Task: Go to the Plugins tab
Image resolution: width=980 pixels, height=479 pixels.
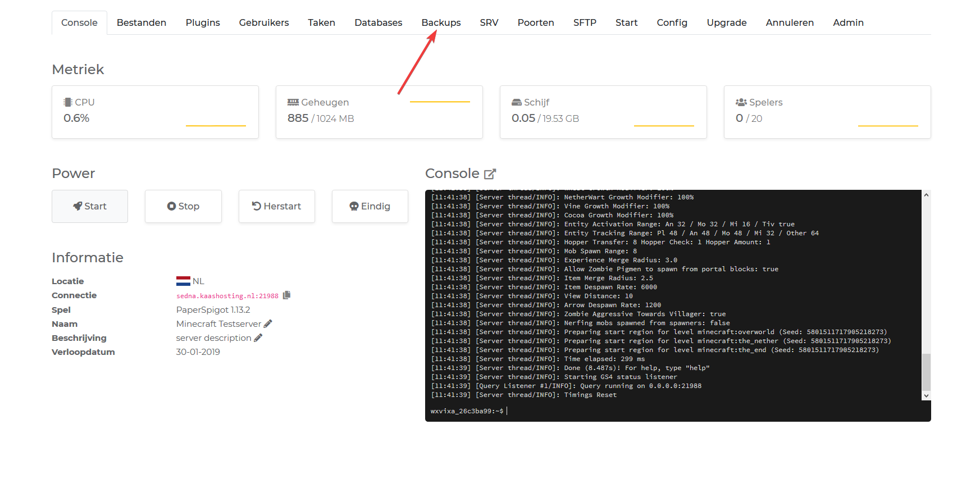Action: pos(203,22)
